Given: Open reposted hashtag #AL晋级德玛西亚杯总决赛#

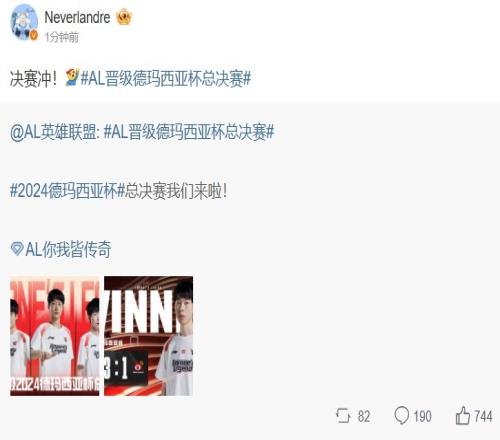Looking at the screenshot, I should [x=189, y=132].
